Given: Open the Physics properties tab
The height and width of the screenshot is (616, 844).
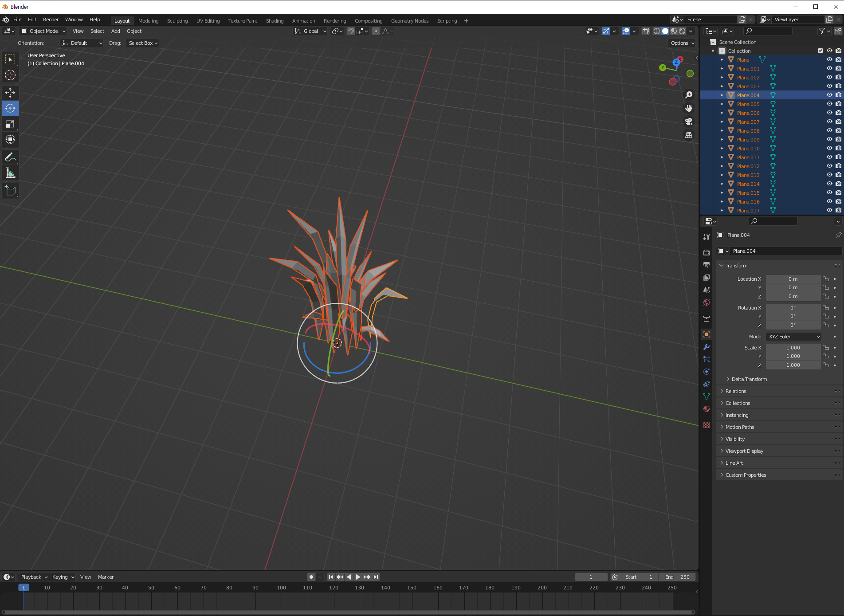Looking at the screenshot, I should pos(707,372).
